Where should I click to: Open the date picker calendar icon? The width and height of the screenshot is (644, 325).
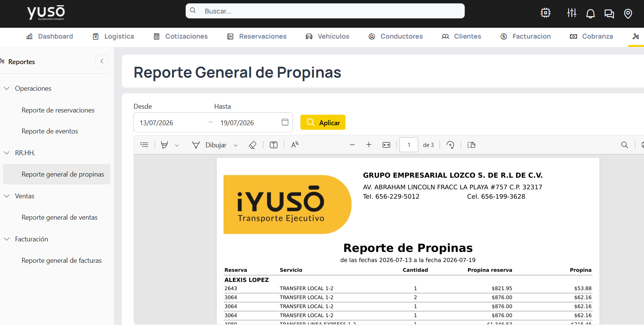[x=285, y=122]
